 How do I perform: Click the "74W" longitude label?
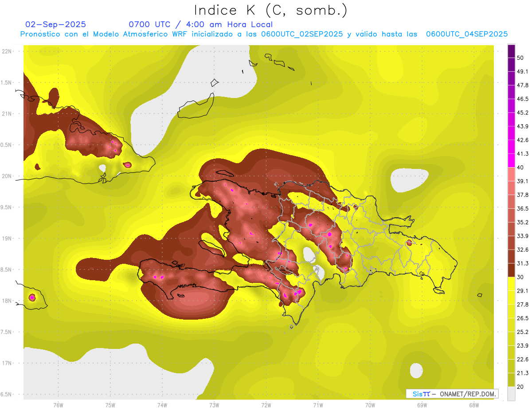tap(162, 405)
